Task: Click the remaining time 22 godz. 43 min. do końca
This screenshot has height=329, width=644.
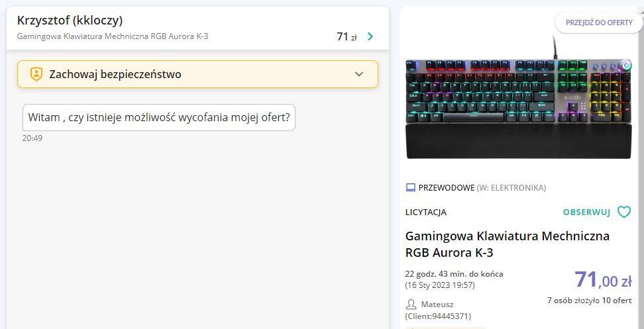Action: click(455, 274)
